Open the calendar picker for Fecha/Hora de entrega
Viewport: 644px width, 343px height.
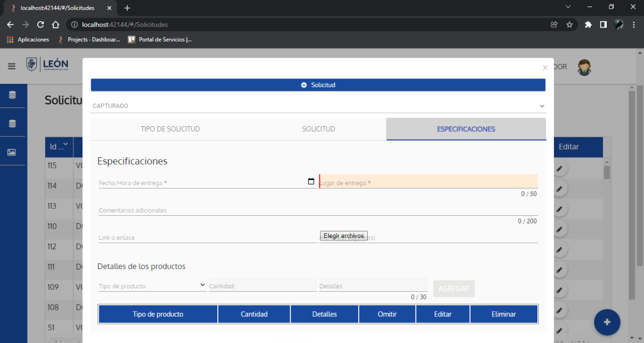point(311,182)
